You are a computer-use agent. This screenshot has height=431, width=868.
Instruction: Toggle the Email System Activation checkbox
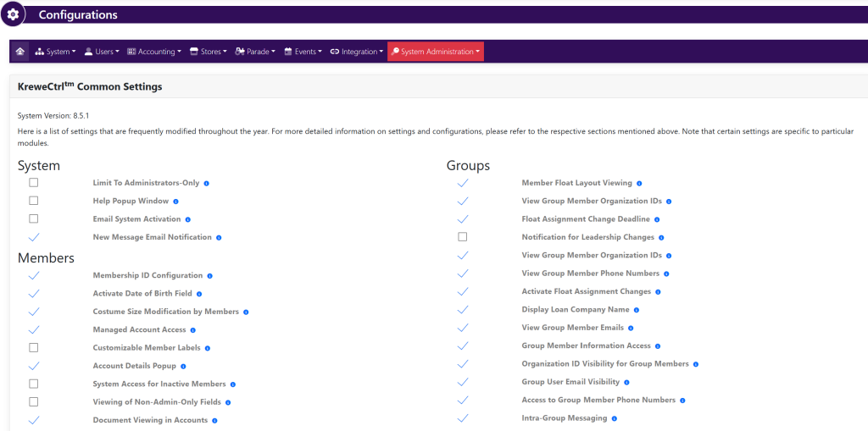click(34, 219)
